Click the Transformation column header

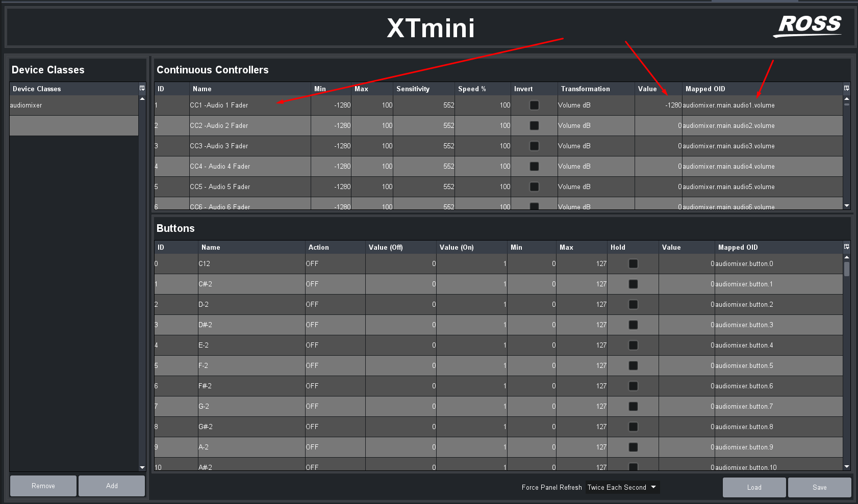pos(596,89)
